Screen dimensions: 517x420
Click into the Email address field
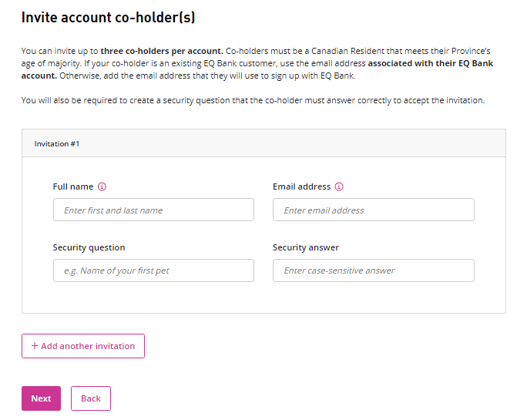coord(373,210)
